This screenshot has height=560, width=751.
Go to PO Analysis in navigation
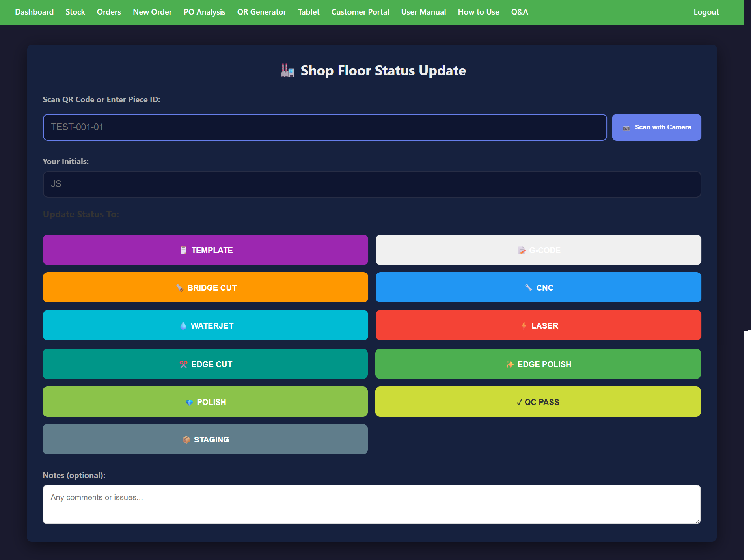pos(204,12)
